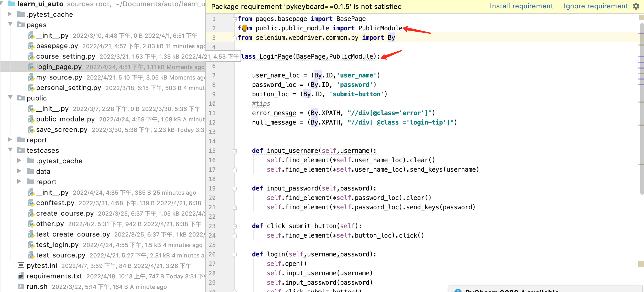Select __init__.py under the testcases folder
The image size is (644, 292).
point(52,192)
